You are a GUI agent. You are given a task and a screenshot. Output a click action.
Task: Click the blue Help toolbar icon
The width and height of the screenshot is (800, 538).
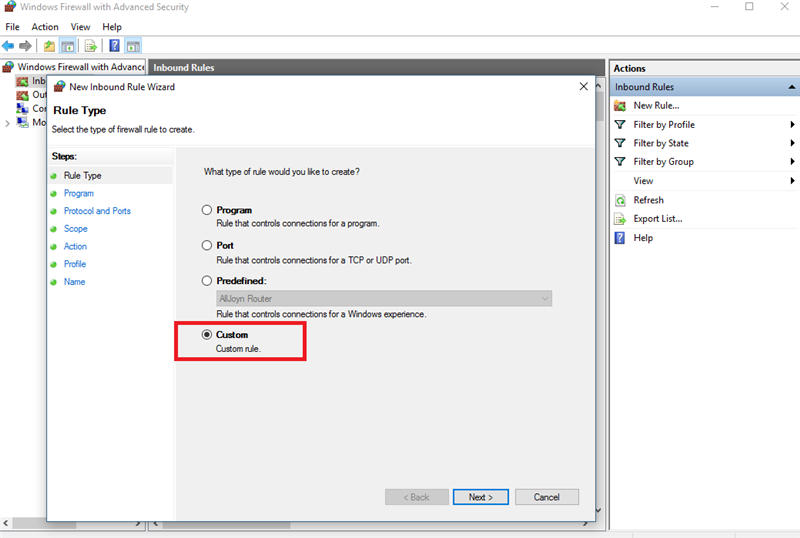(114, 46)
